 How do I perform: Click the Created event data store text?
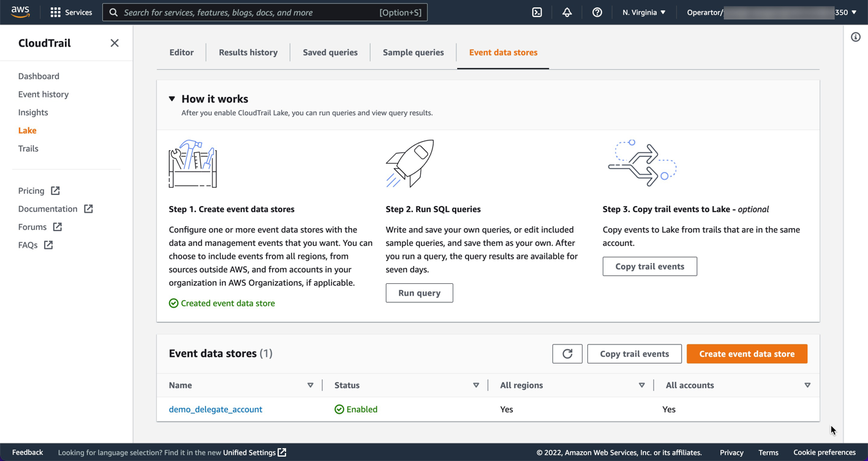(x=228, y=303)
